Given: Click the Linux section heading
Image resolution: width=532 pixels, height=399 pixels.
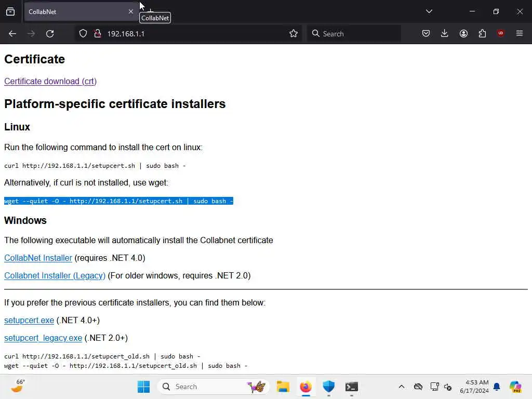Looking at the screenshot, I should [x=17, y=127].
